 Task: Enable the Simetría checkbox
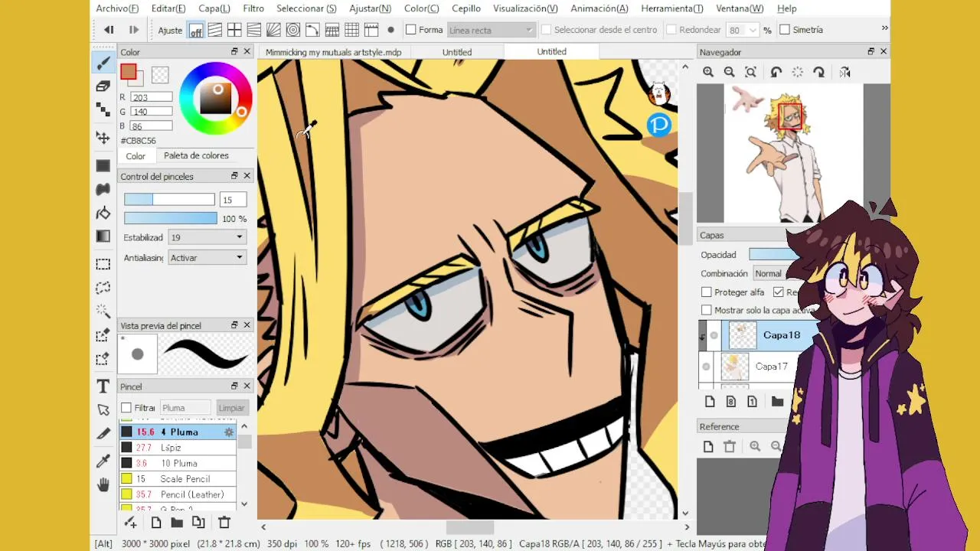[x=785, y=30]
